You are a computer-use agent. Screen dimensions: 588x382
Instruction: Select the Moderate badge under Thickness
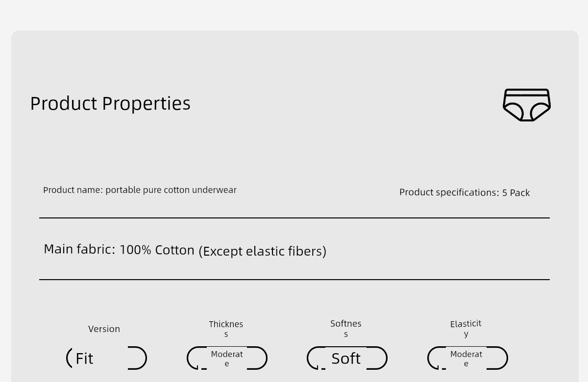tap(227, 358)
